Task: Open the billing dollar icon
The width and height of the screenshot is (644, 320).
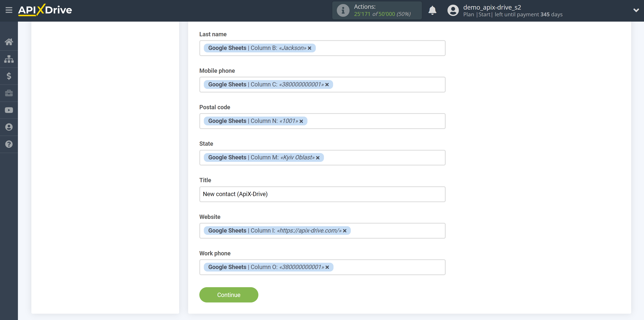Action: pyautogui.click(x=9, y=76)
